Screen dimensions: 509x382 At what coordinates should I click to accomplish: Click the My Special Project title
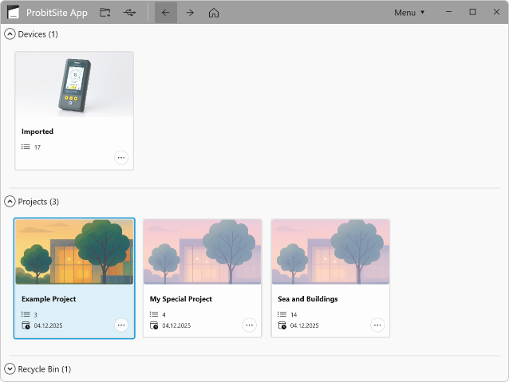181,299
